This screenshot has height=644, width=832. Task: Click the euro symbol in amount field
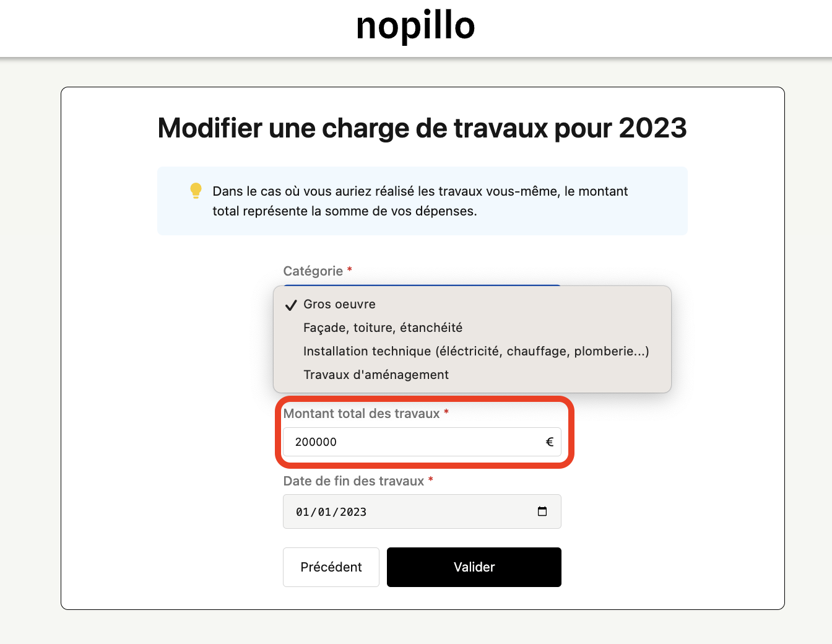(x=549, y=442)
